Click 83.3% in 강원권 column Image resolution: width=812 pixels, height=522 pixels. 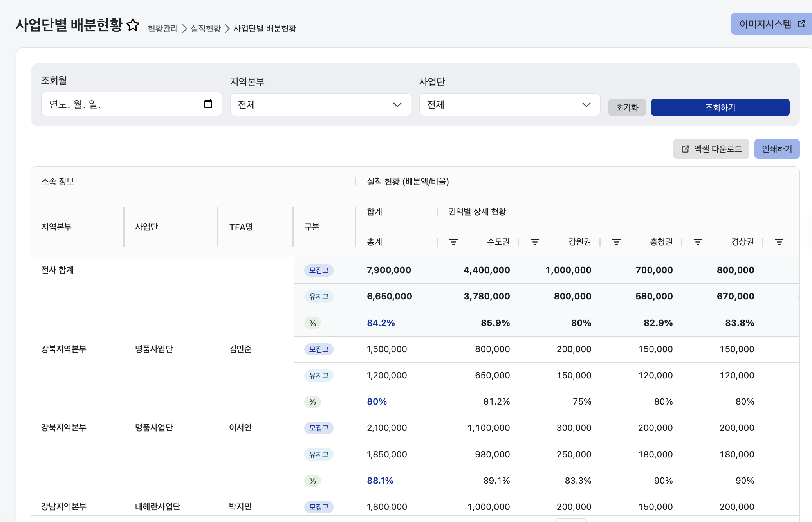pyautogui.click(x=578, y=481)
